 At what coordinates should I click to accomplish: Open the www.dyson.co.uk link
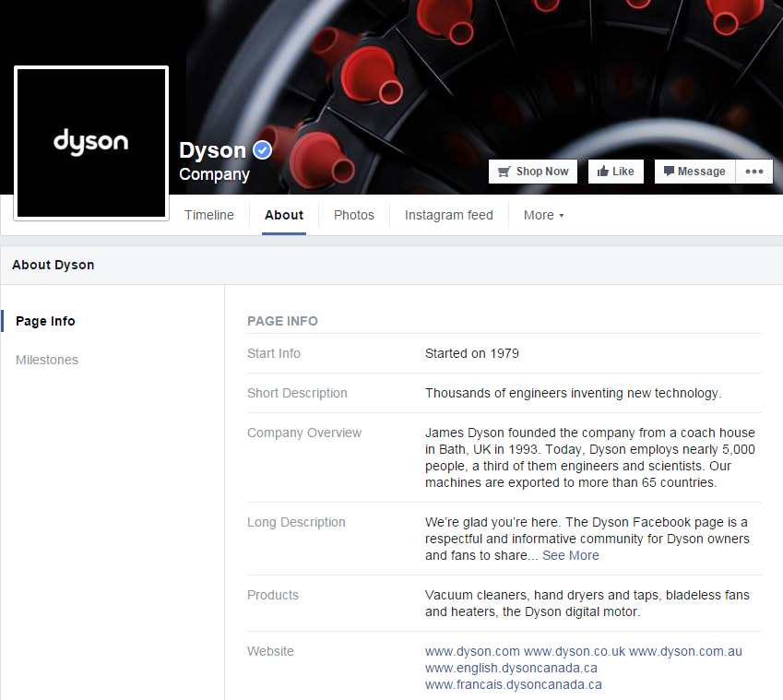[x=575, y=651]
